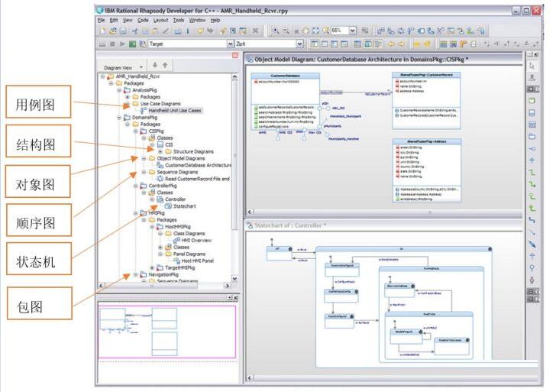
Task: Select the Statechart item under Controller
Action: [184, 206]
